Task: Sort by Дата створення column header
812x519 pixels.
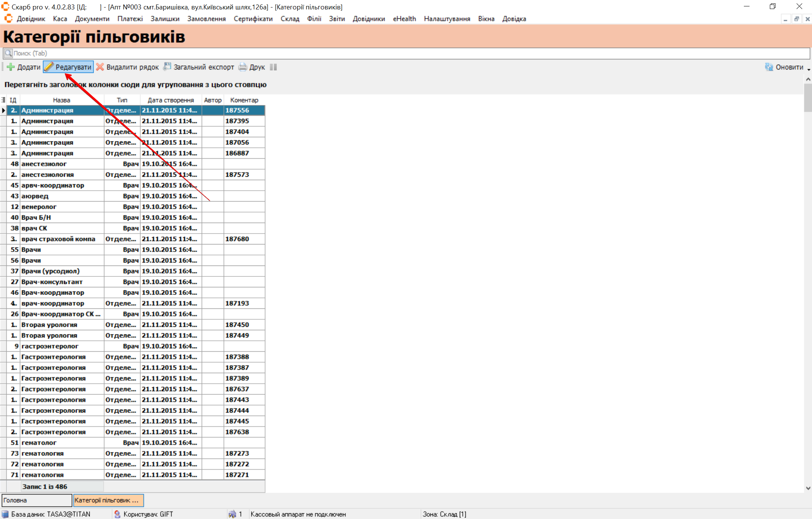Action: [171, 100]
